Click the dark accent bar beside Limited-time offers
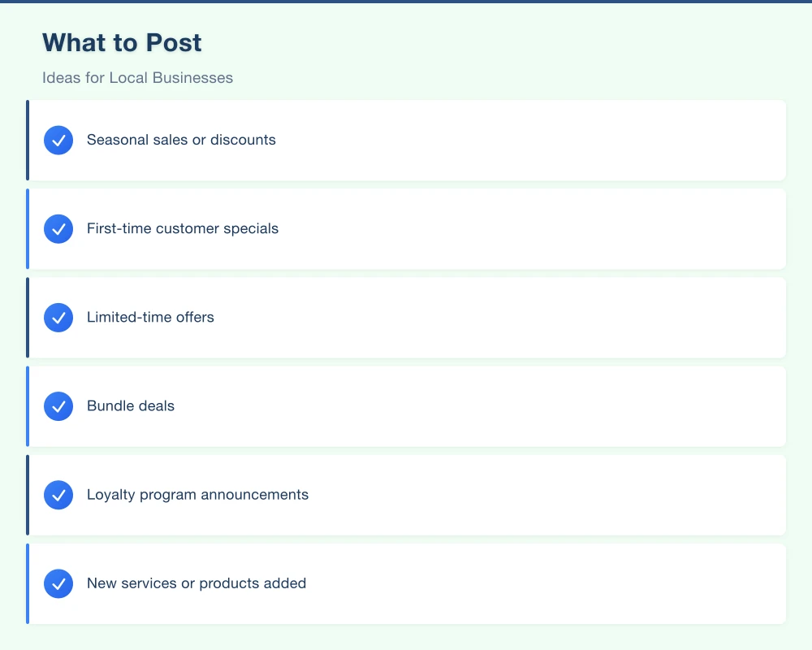Viewport: 812px width, 650px height. pos(28,317)
